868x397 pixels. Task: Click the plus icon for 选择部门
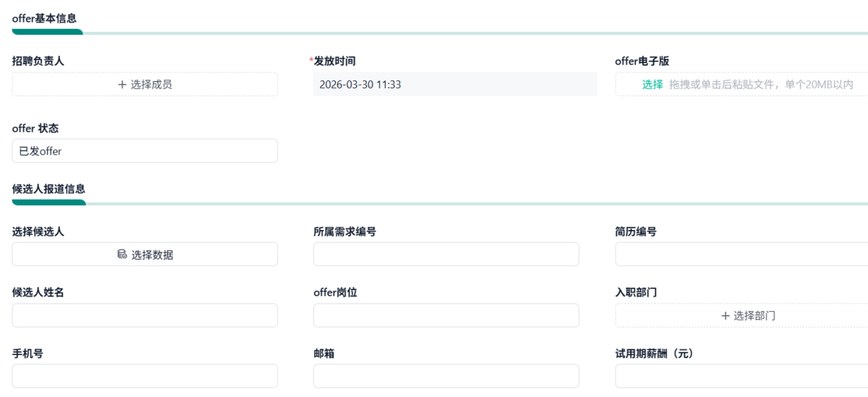click(x=726, y=316)
